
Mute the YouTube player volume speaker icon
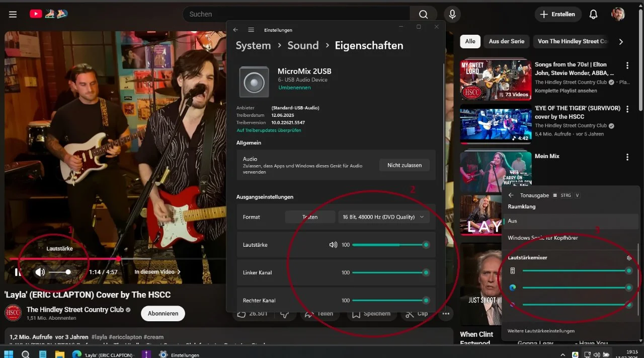40,272
